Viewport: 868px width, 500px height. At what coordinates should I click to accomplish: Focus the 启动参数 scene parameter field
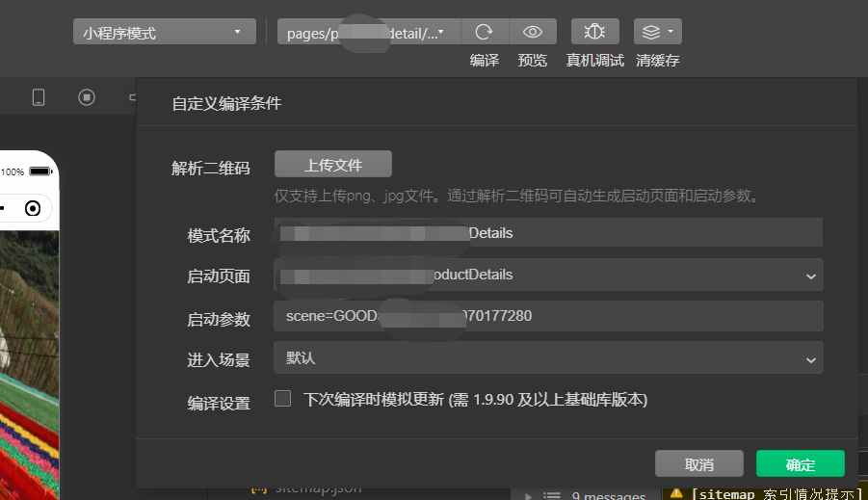(x=547, y=316)
